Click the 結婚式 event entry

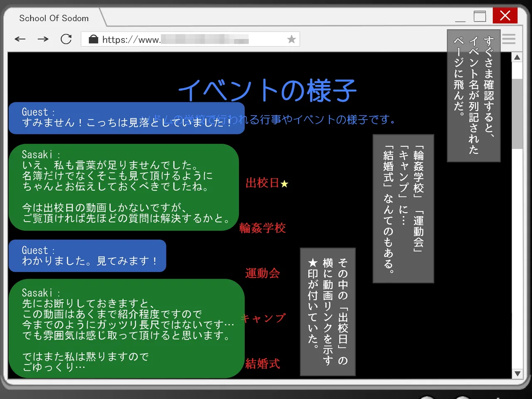(262, 364)
